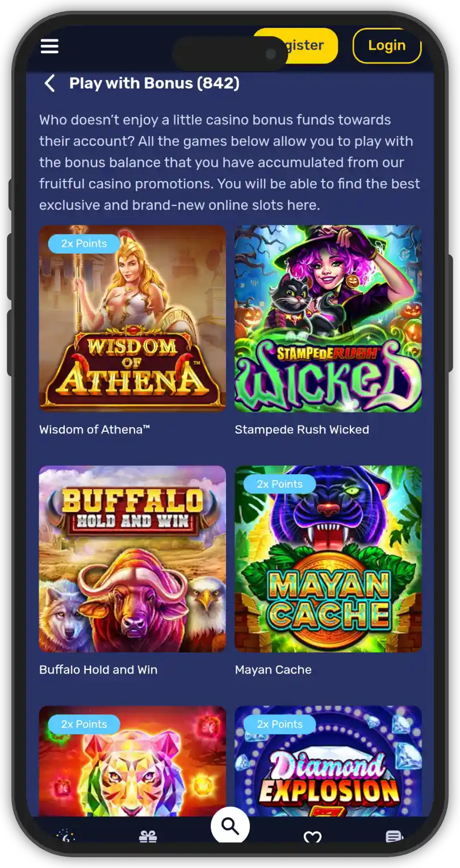Launch the Mayan Cache game thumbnail

[328, 559]
